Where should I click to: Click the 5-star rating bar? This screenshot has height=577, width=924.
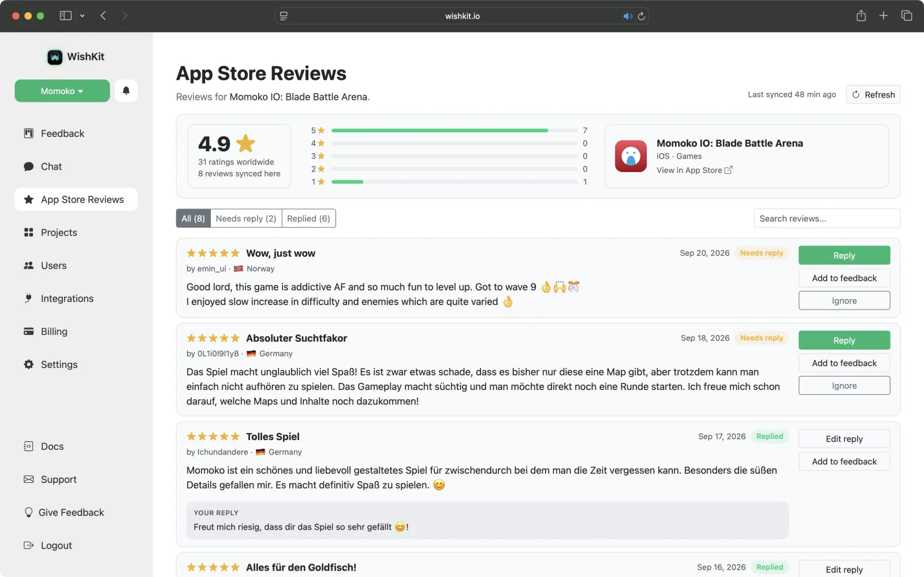pyautogui.click(x=454, y=131)
